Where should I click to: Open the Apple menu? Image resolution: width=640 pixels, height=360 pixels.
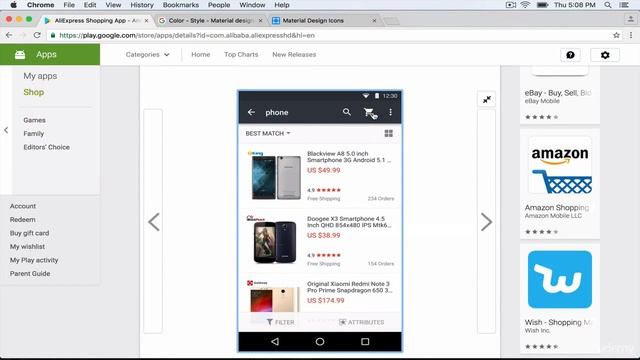click(13, 5)
